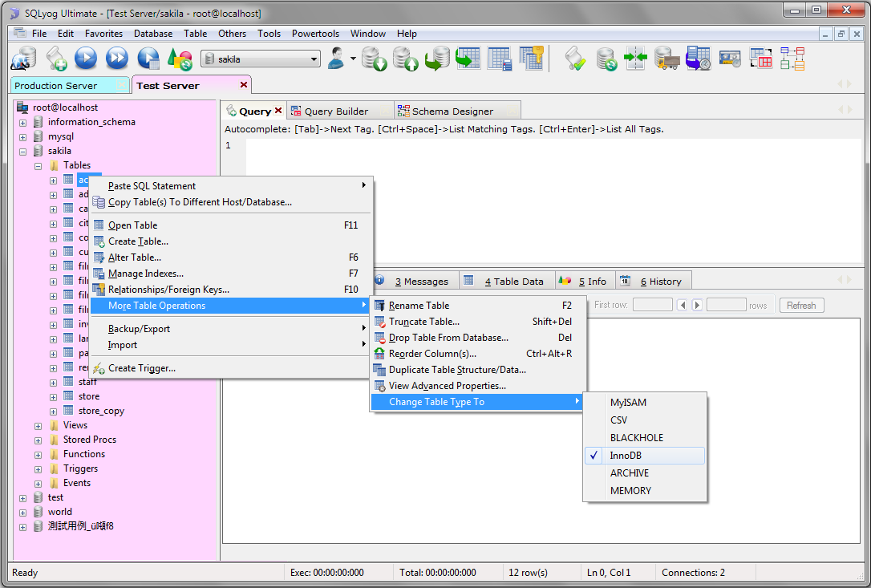Click the green arrows synchronization toolbar icon

tap(635, 59)
